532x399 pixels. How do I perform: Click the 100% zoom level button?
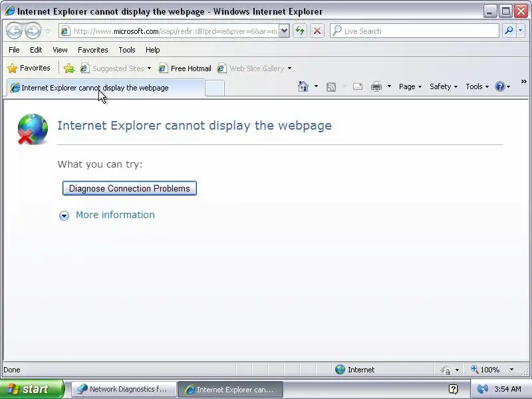[x=485, y=370]
